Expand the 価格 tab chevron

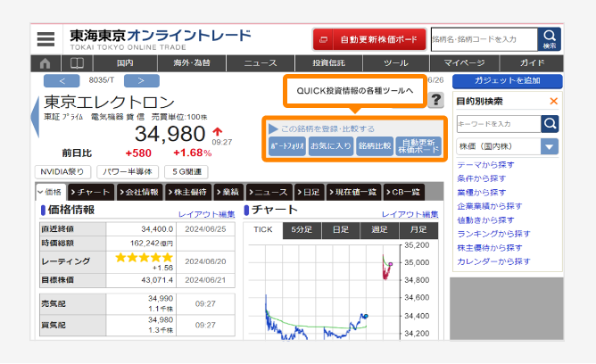click(x=40, y=192)
